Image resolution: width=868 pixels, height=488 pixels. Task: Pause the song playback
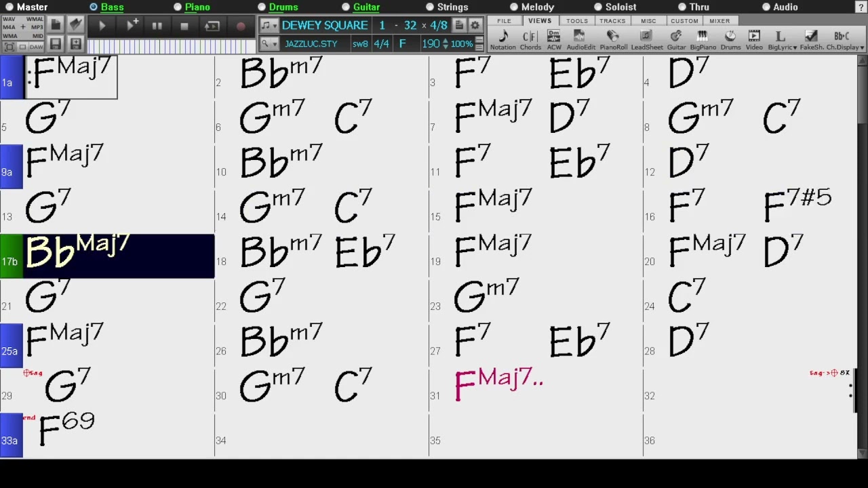(157, 26)
